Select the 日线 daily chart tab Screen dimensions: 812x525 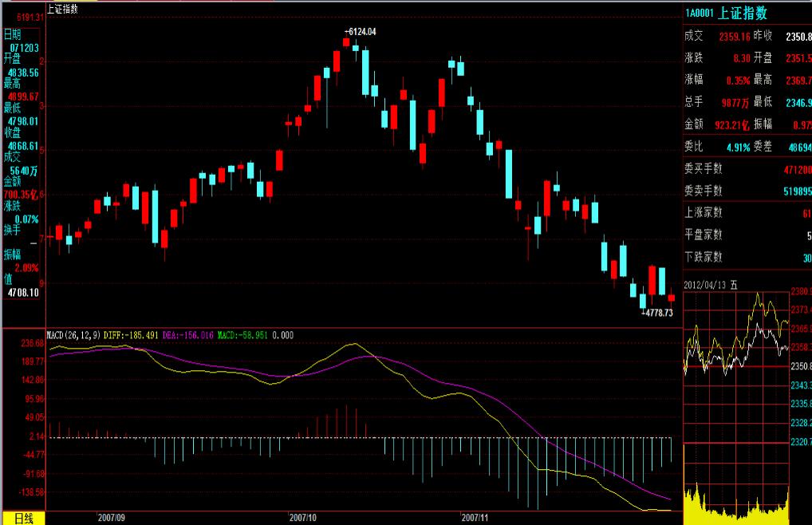24,519
